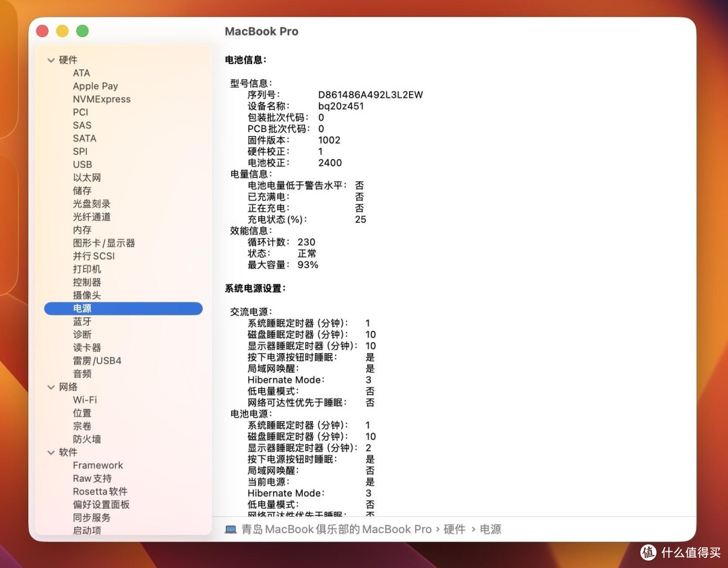Screen dimensions: 728x568
Task: Open NVMExpress hardware entry
Action: pyautogui.click(x=102, y=99)
